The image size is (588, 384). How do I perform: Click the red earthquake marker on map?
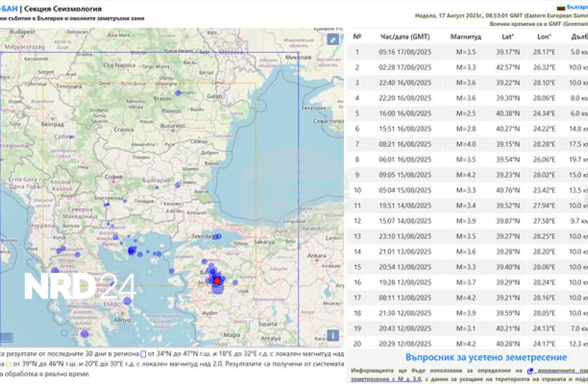(x=217, y=281)
